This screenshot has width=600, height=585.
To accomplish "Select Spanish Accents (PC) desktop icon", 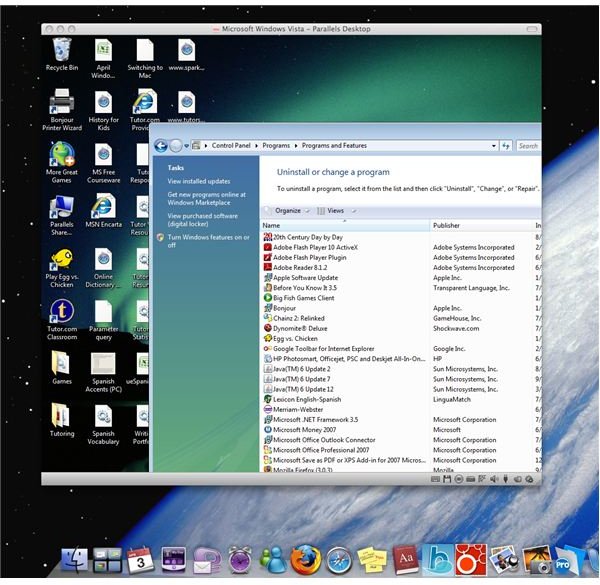I will (x=103, y=372).
